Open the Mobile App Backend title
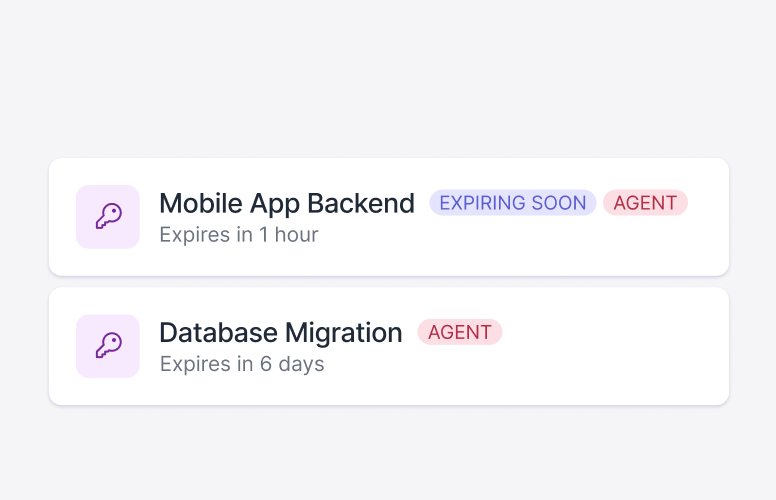 pos(287,203)
